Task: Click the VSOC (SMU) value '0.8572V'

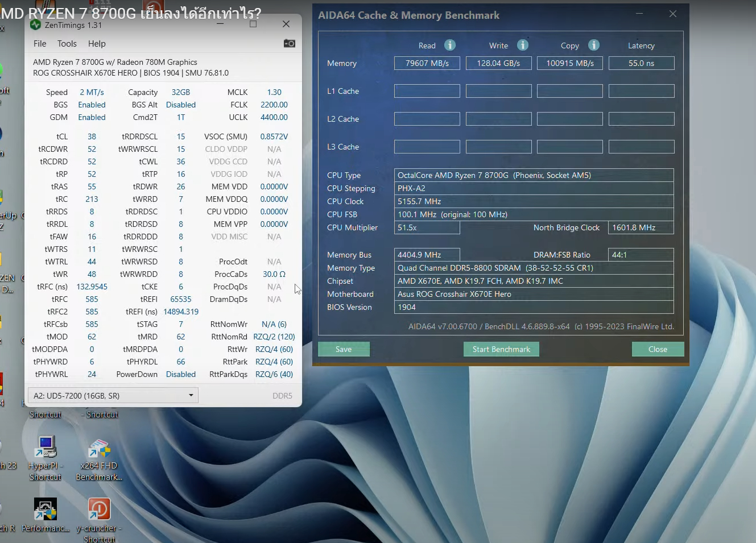Action: 274,136
